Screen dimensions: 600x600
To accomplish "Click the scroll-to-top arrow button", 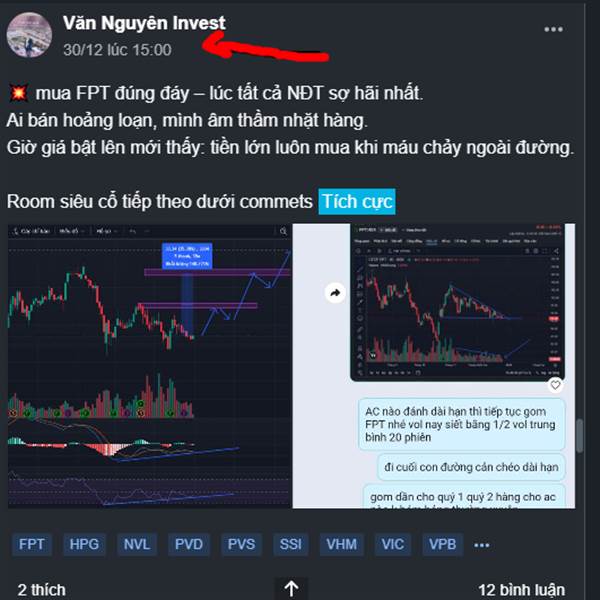I will (291, 588).
